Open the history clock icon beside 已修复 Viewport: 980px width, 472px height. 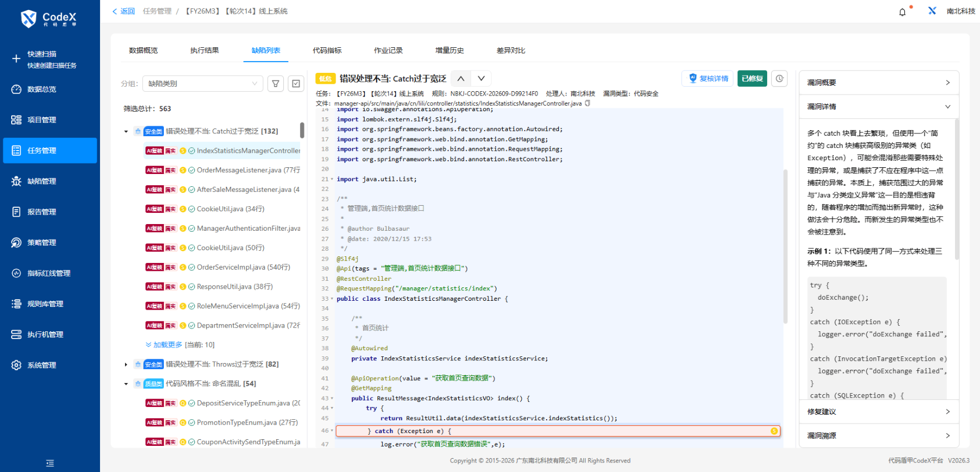(779, 78)
